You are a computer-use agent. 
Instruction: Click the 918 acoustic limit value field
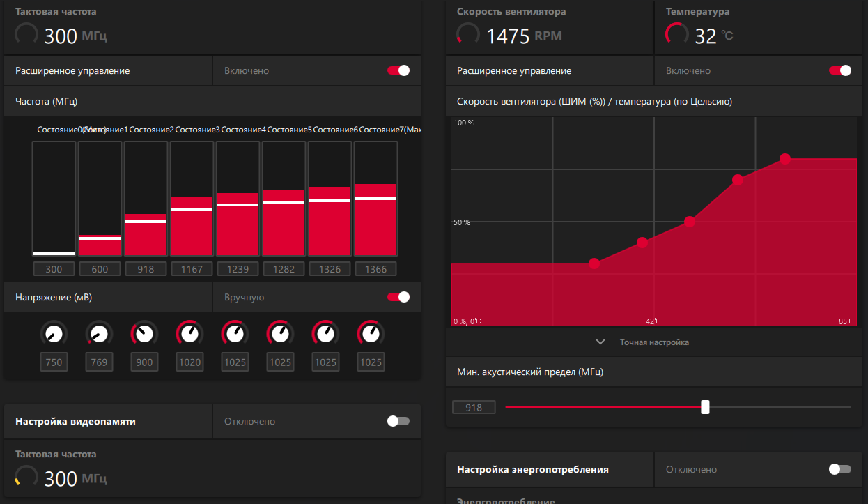(474, 407)
